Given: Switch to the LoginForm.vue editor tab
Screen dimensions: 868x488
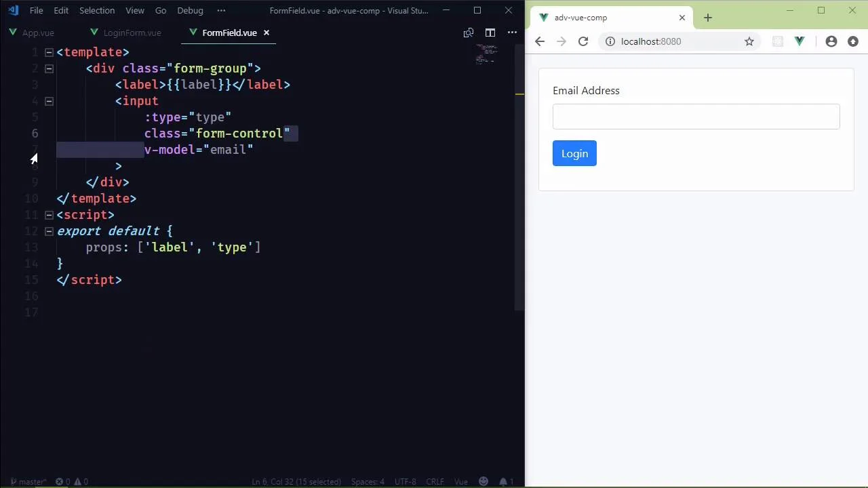Looking at the screenshot, I should (126, 33).
